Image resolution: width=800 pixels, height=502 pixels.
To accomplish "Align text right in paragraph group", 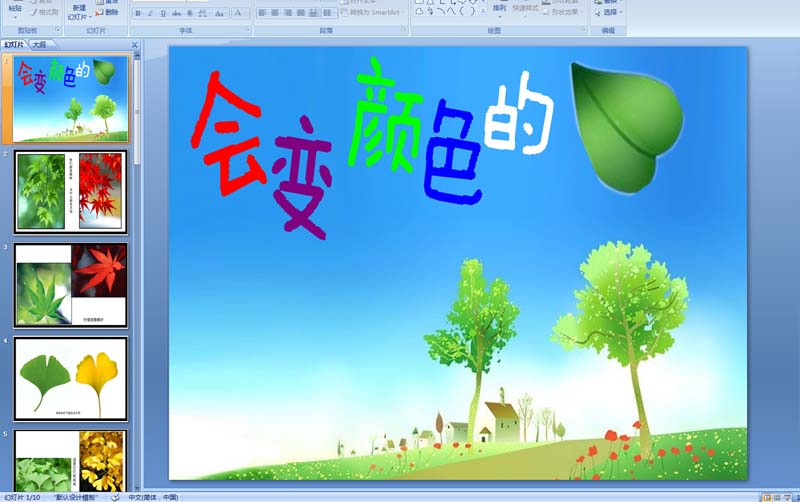I will point(288,13).
